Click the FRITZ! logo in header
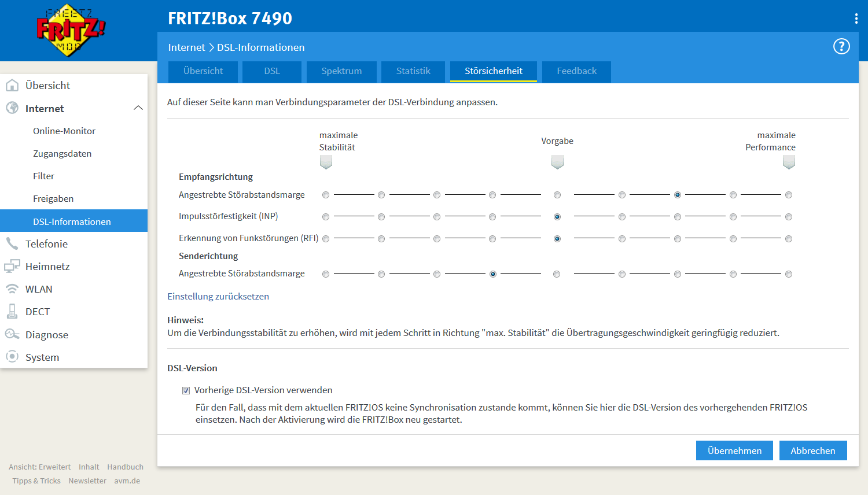This screenshot has width=868, height=495. pos(70,30)
